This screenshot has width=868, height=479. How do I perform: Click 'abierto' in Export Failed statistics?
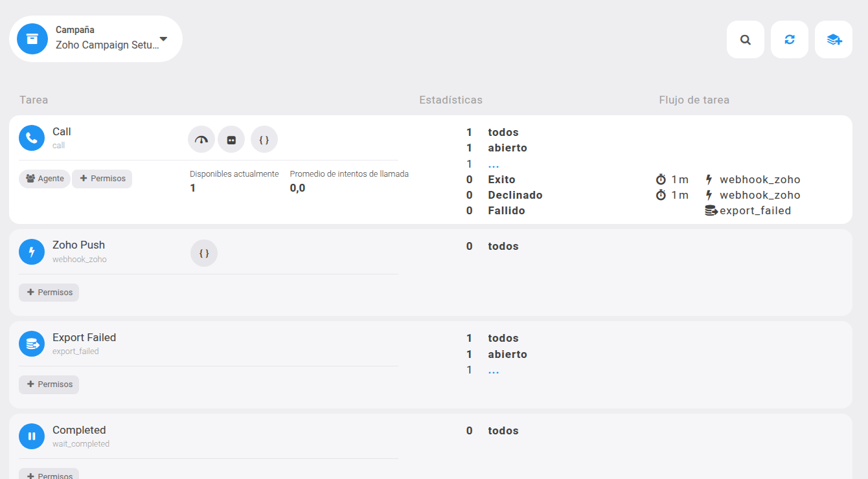coord(508,355)
